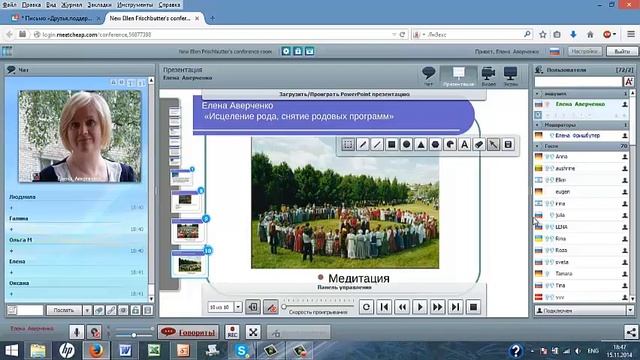Click the chat speech bubble icon

tap(429, 76)
